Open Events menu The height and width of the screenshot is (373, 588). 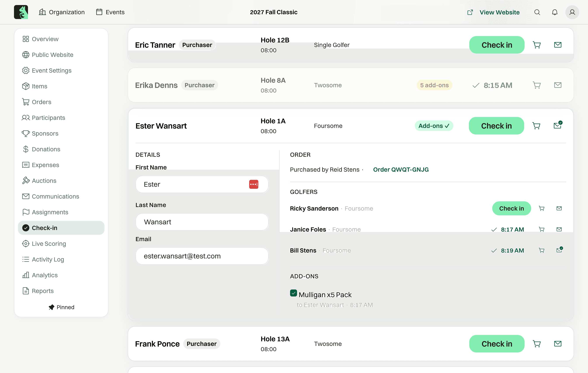[x=110, y=12]
